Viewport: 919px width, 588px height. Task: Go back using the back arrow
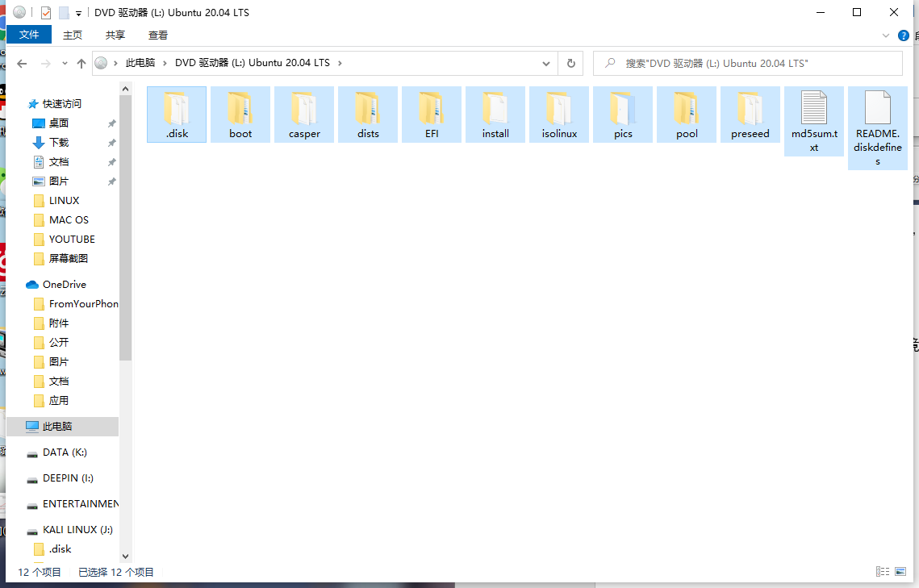click(x=22, y=63)
